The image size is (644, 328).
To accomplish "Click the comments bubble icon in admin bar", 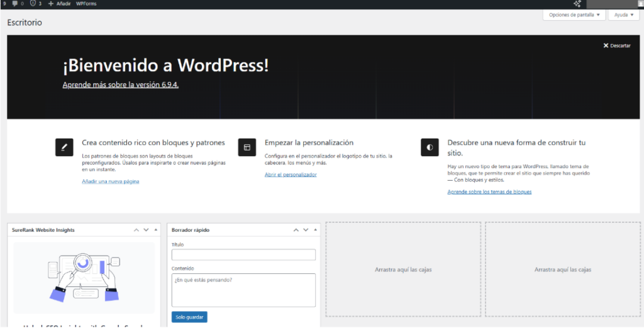I will [15, 4].
